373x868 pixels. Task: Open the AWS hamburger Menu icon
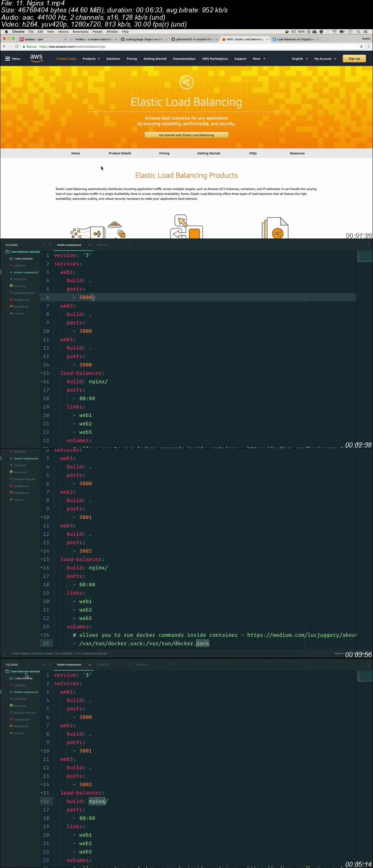click(8, 58)
